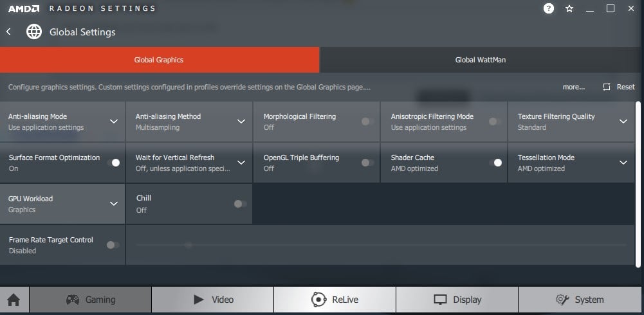Image resolution: width=644 pixels, height=315 pixels.
Task: Click the 'Configure graphics settings' description text
Action: click(x=189, y=87)
